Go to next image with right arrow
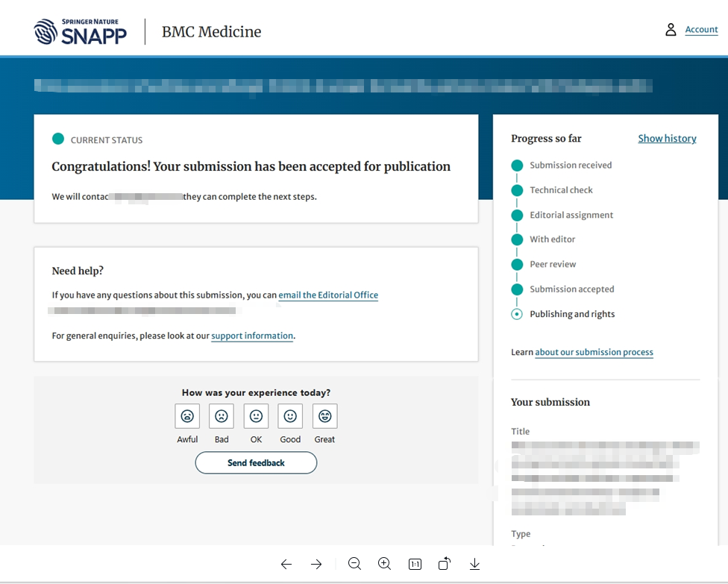This screenshot has width=728, height=584. point(316,565)
